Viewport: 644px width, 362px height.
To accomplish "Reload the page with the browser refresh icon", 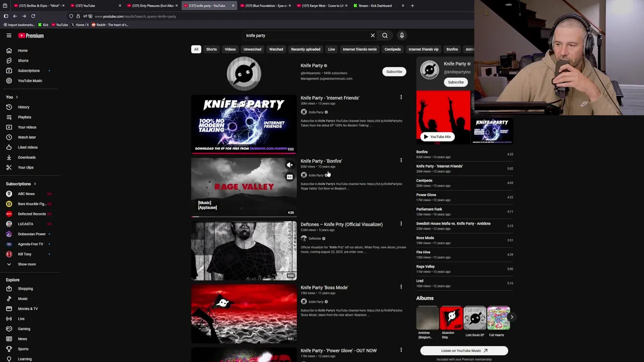I will click(x=33, y=16).
